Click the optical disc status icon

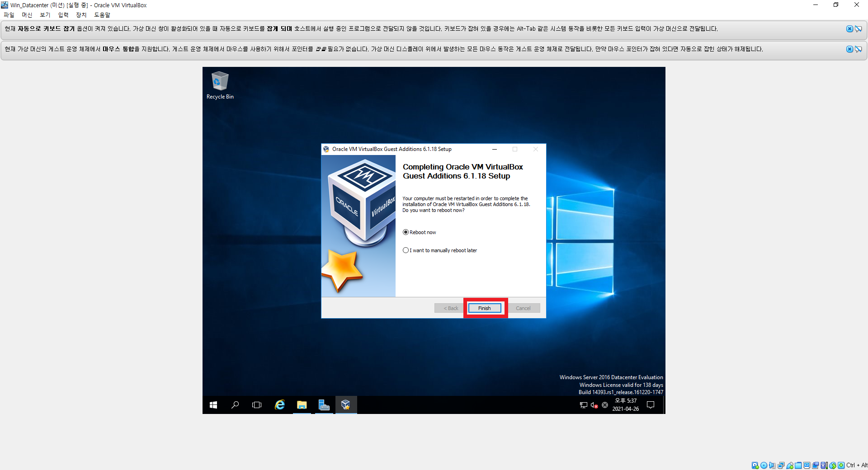[764, 465]
